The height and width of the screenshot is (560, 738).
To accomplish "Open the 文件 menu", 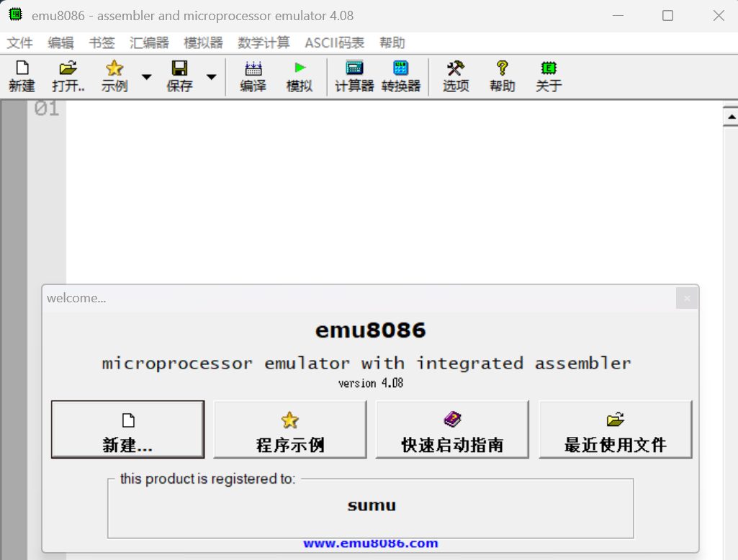I will 19,43.
